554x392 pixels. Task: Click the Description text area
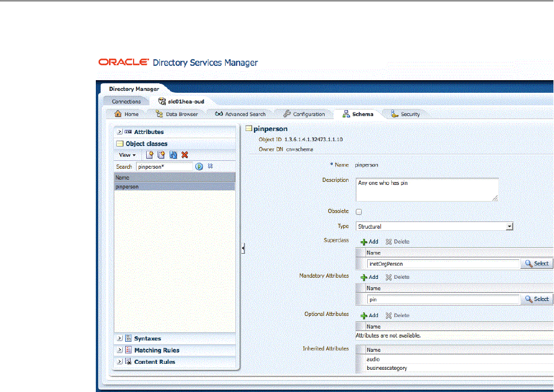427,190
